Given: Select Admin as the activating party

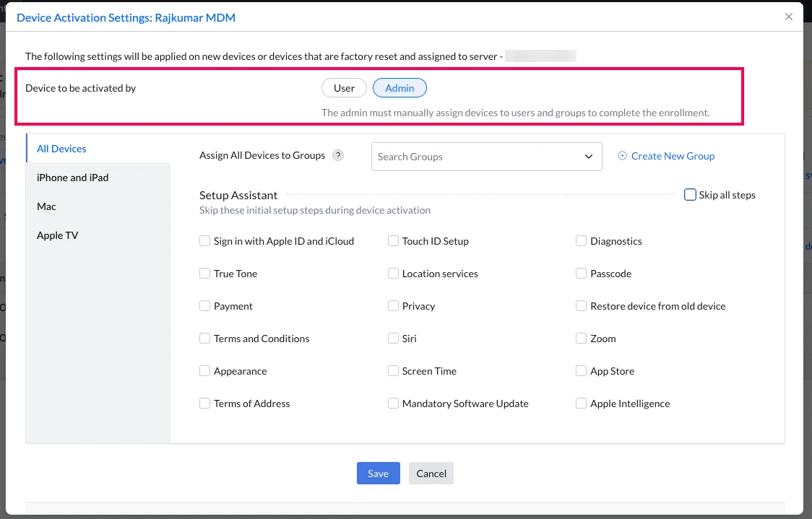Looking at the screenshot, I should [399, 88].
